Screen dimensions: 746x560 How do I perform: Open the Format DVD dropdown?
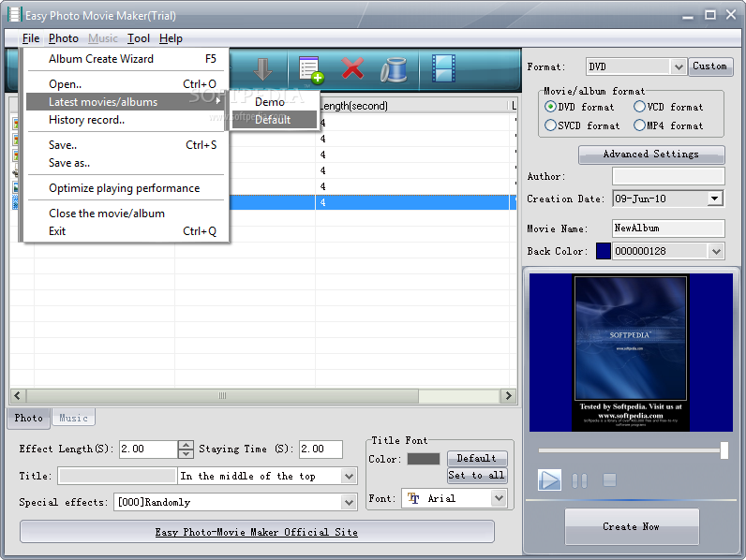click(x=679, y=67)
